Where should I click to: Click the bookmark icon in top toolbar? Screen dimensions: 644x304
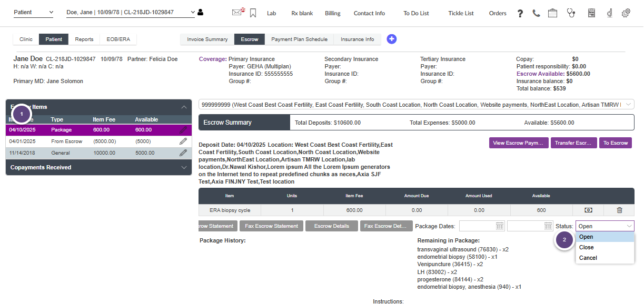[x=253, y=13]
